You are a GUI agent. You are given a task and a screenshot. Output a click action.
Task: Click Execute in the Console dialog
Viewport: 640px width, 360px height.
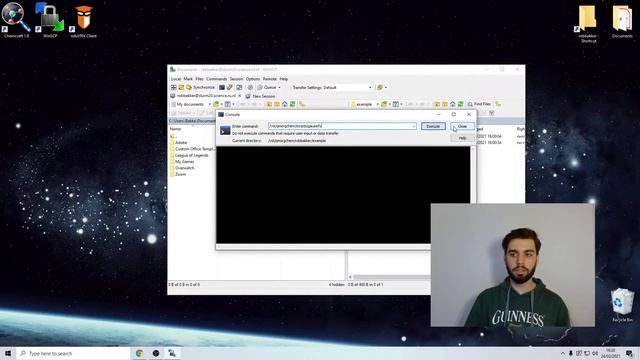click(433, 127)
